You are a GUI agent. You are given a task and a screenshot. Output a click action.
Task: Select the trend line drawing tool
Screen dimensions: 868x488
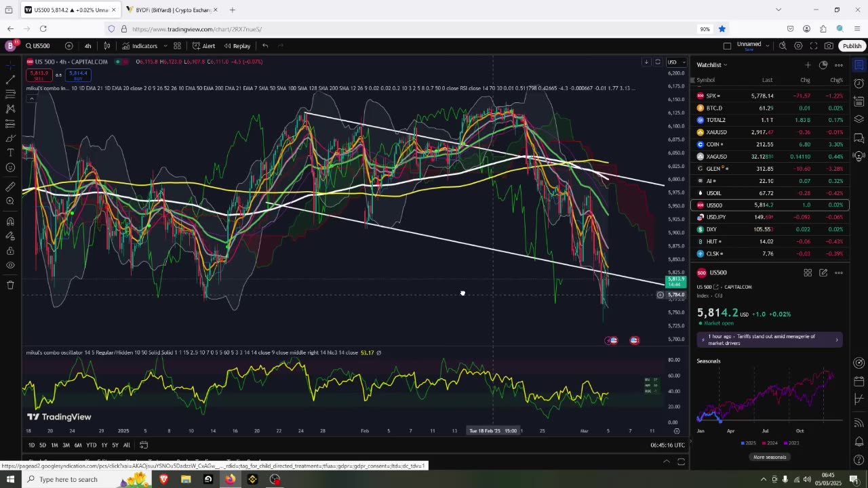click(x=10, y=79)
